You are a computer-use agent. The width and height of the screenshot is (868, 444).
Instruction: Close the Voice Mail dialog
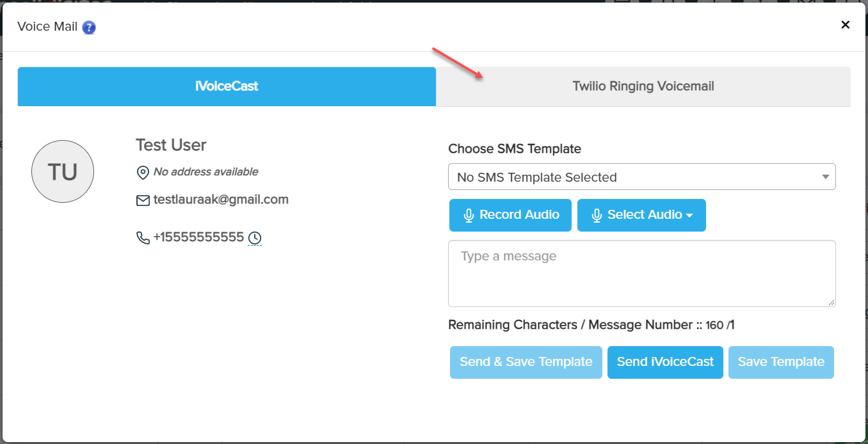845,25
